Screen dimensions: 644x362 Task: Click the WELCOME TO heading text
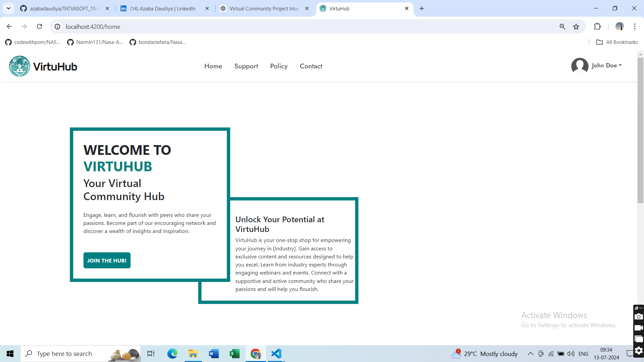(127, 150)
